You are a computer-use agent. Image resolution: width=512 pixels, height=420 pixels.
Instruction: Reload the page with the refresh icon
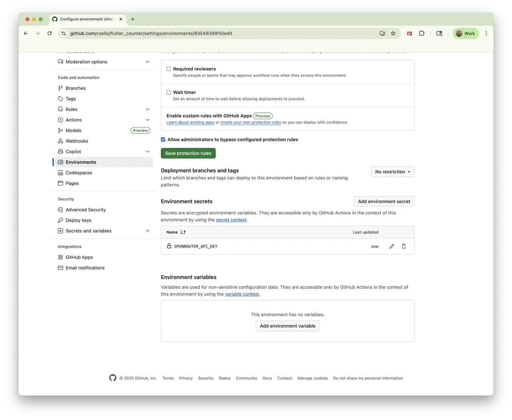click(x=50, y=34)
